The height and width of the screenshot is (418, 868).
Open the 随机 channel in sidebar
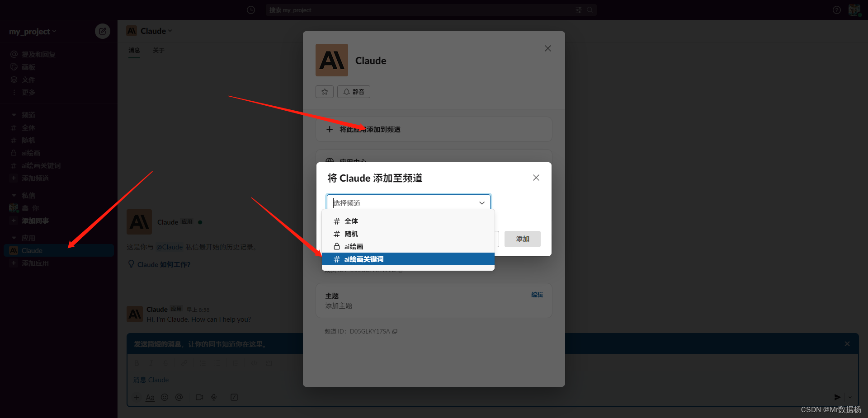tap(58, 141)
